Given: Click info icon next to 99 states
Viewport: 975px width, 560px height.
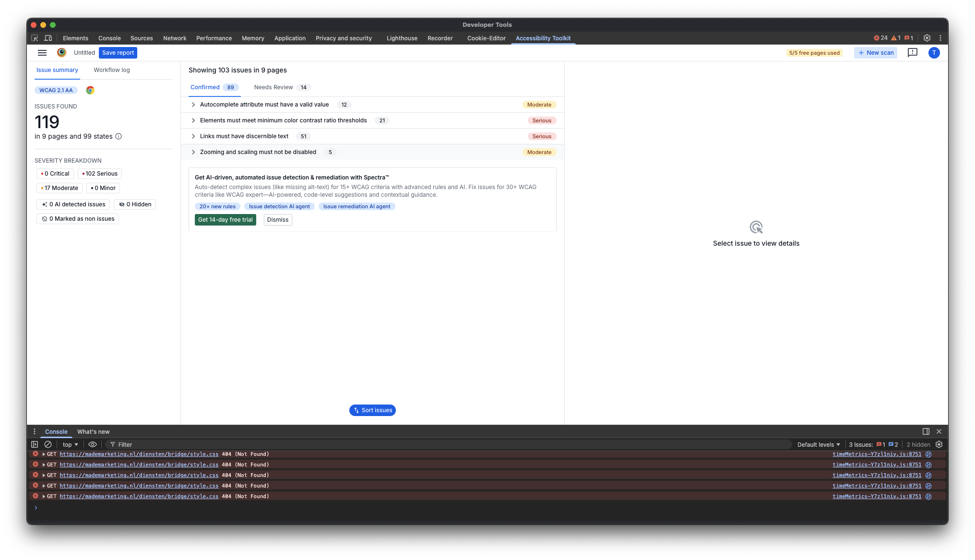Looking at the screenshot, I should click(119, 136).
